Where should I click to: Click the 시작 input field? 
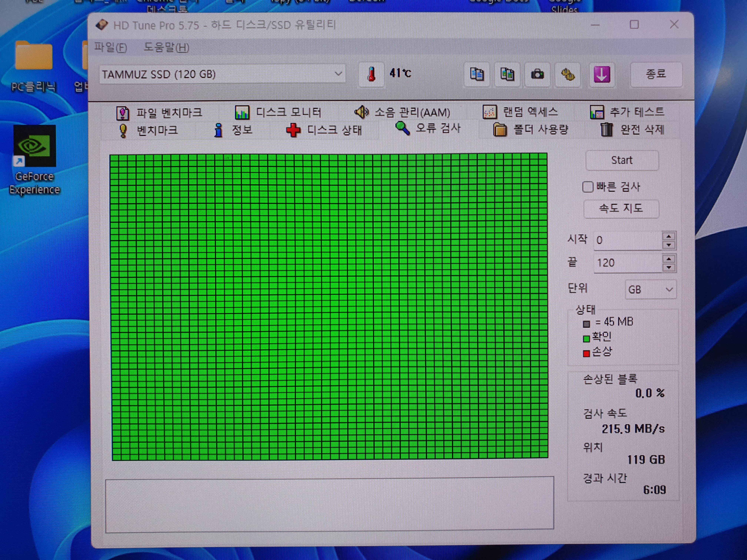(628, 240)
